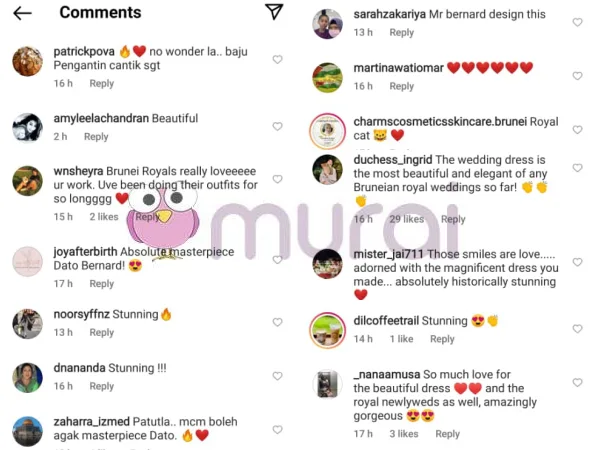600x450 pixels.
Task: Like amyleelachandran's Beautiful comment
Action: (x=277, y=126)
